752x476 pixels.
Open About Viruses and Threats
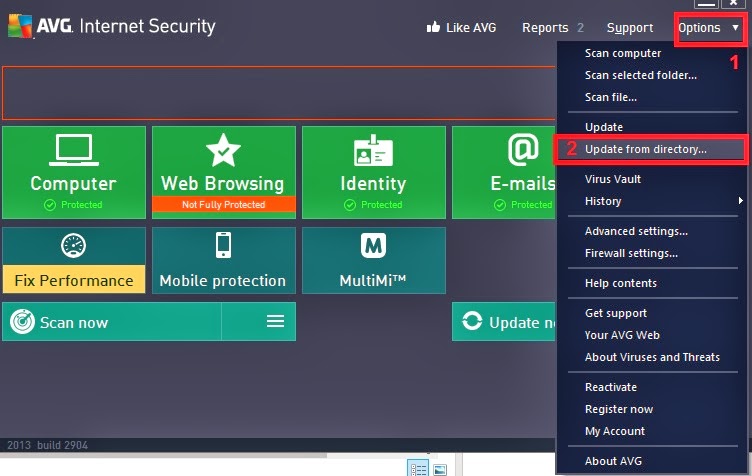(652, 357)
